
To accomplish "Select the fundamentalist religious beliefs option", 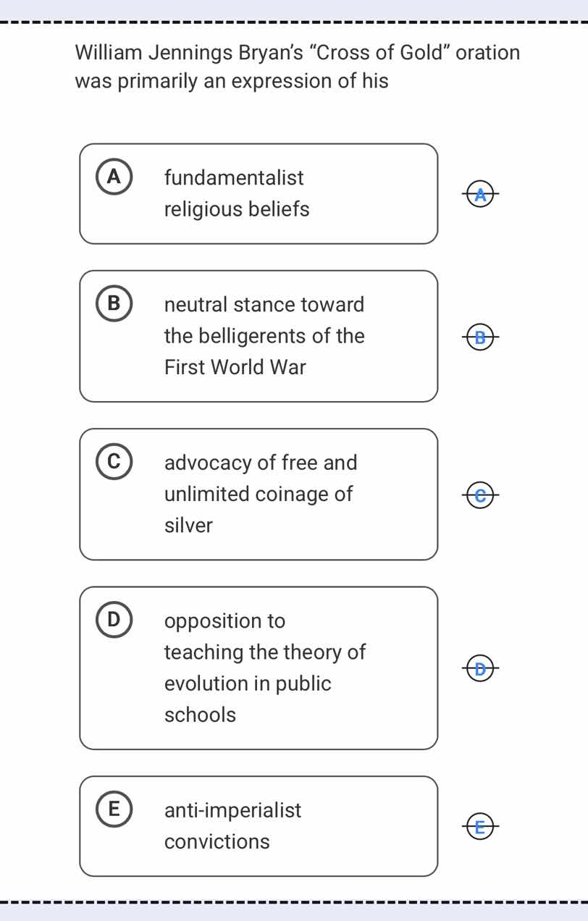I will 259,193.
